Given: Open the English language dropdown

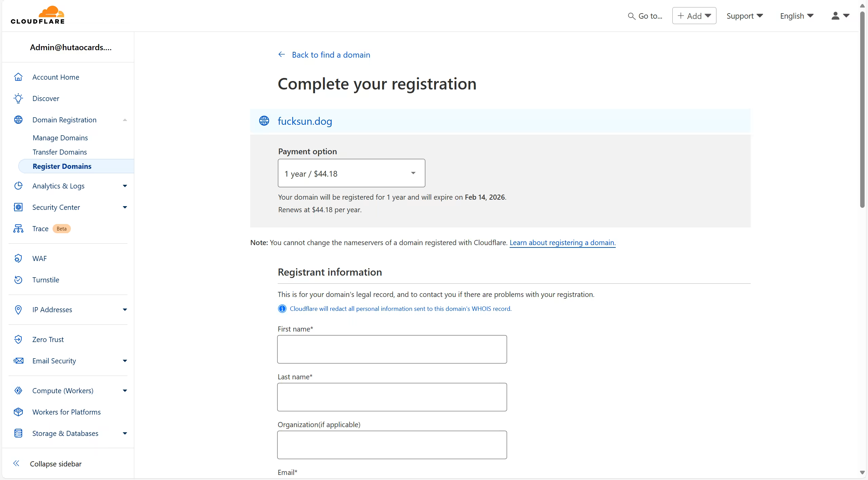Looking at the screenshot, I should tap(796, 16).
